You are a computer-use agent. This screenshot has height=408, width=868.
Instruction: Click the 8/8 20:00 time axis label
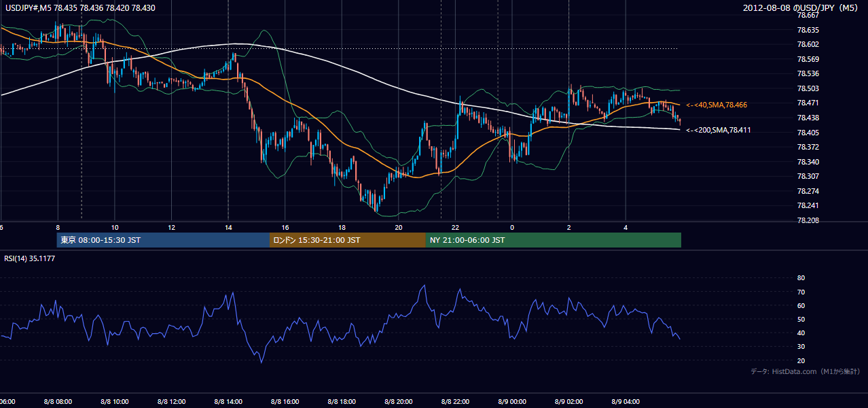coord(399,401)
